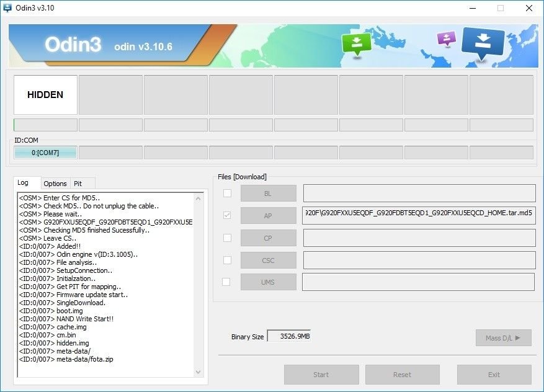Image resolution: width=544 pixels, height=392 pixels.
Task: Click the 'Odin engine v(ID:3.1005)..' log line
Action: (x=78, y=254)
